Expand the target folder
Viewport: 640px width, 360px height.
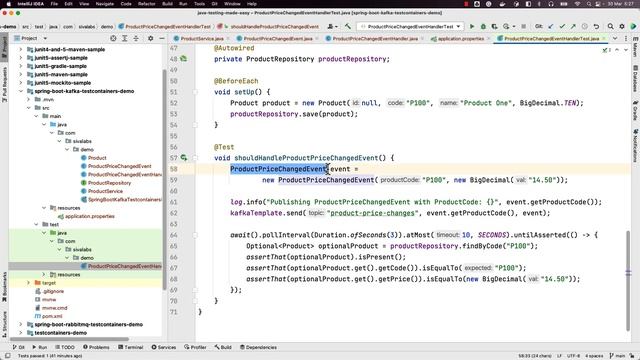29,282
